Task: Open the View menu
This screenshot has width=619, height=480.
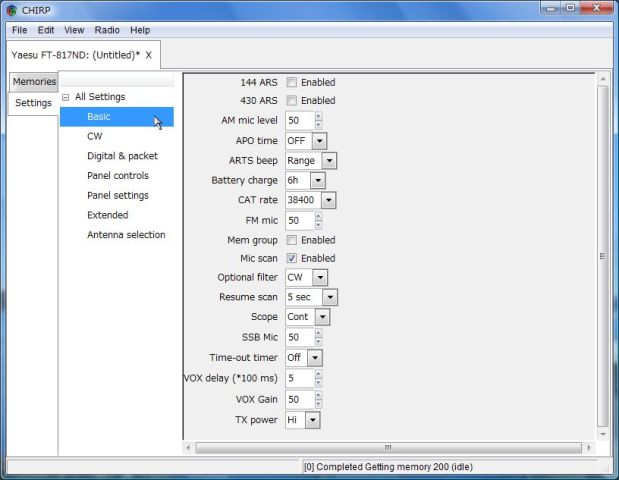Action: click(74, 30)
